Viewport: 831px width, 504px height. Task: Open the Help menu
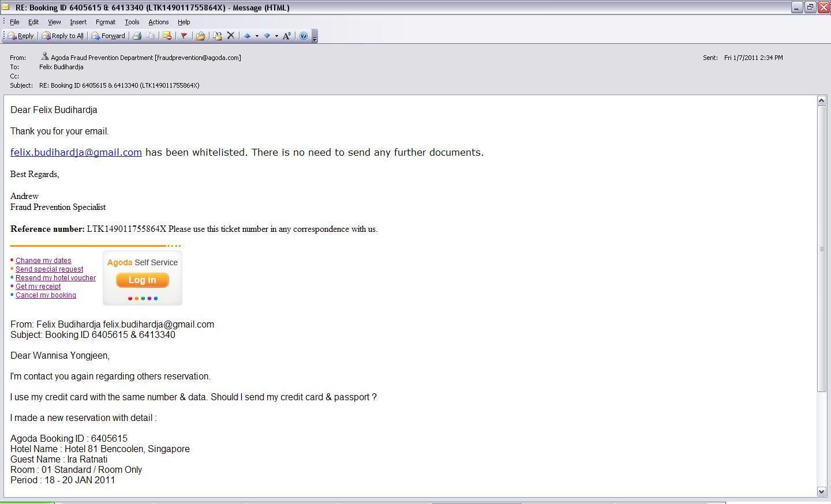click(x=184, y=22)
